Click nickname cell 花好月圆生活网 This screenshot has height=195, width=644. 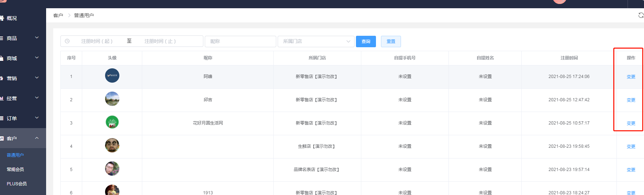(x=208, y=123)
